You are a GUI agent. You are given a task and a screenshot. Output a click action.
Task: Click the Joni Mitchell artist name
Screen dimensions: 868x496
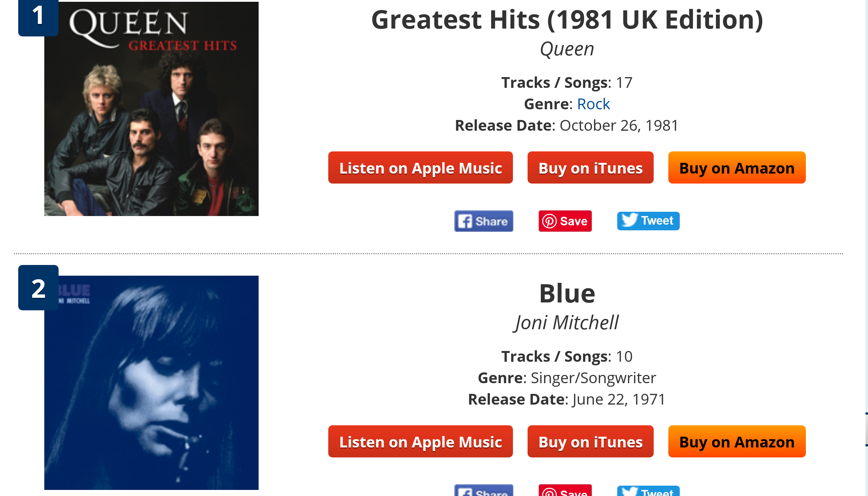[567, 323]
